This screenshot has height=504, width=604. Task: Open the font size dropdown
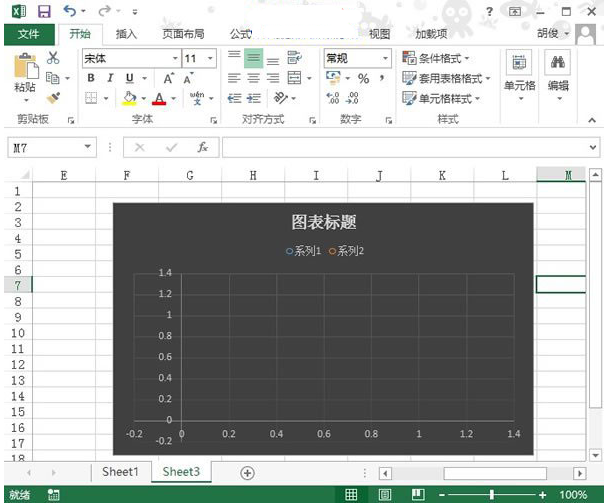[211, 59]
